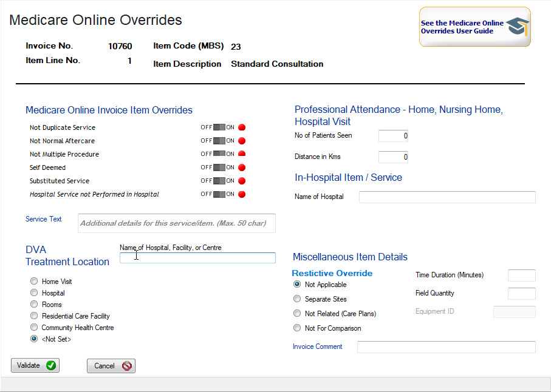Select Community Health Centre radio button
551x392 pixels.
tap(34, 328)
